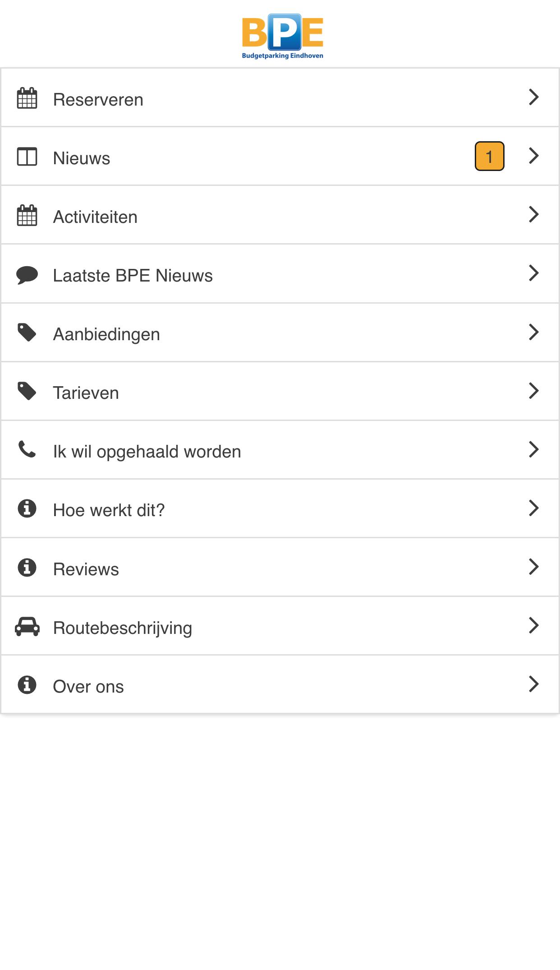Select the newspaper icon beside Nieuws
Screen dimensions: 560x970
tap(26, 157)
